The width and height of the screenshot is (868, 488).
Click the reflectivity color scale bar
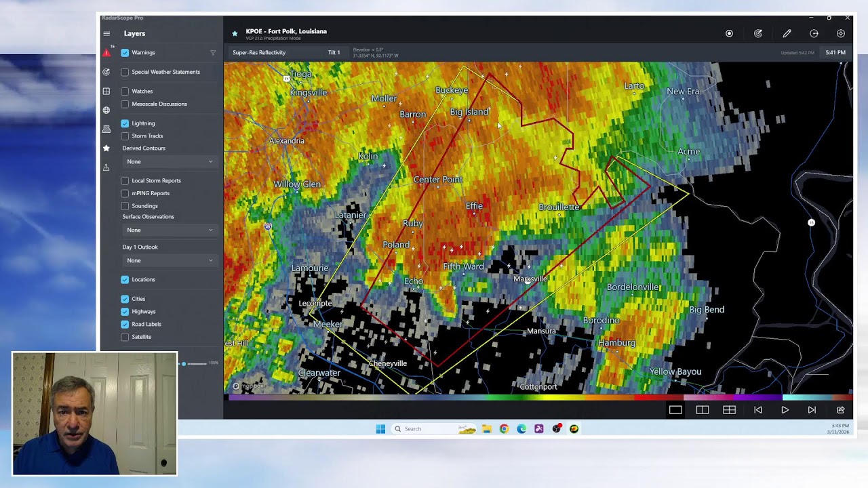click(540, 397)
